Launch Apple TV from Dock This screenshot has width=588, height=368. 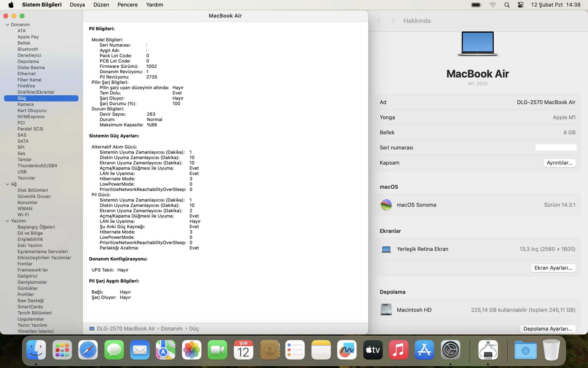(373, 350)
